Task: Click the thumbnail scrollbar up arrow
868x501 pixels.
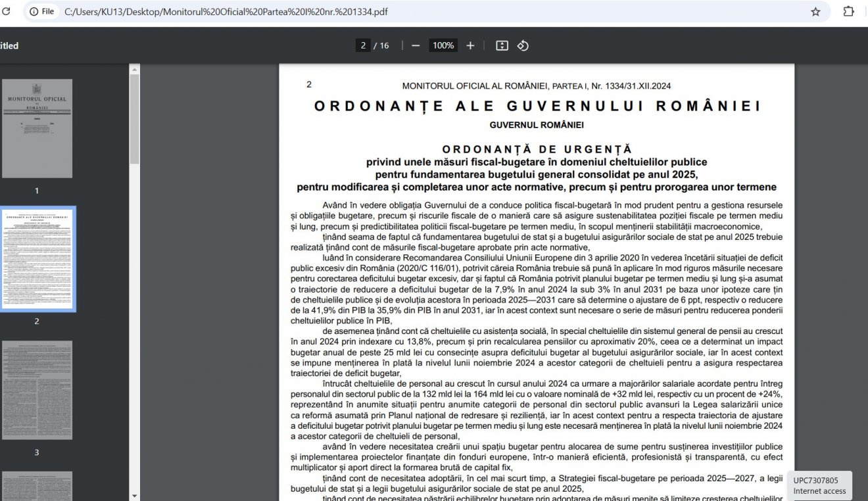Action: [x=134, y=69]
